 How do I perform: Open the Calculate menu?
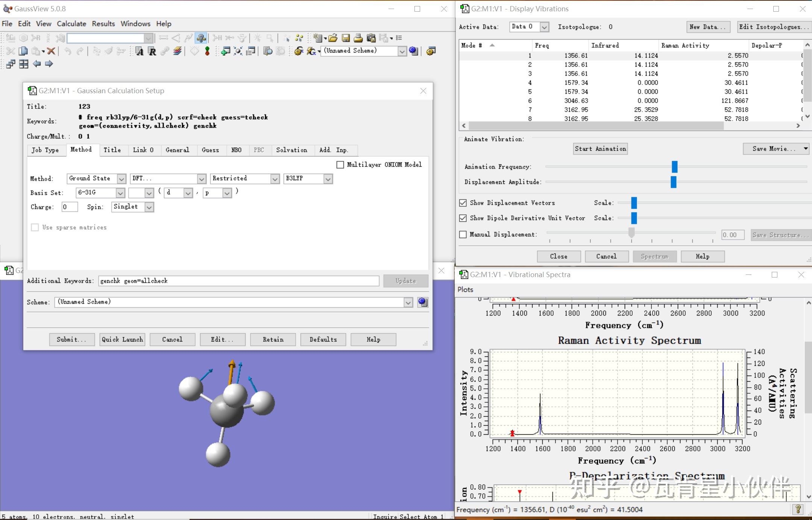(71, 24)
